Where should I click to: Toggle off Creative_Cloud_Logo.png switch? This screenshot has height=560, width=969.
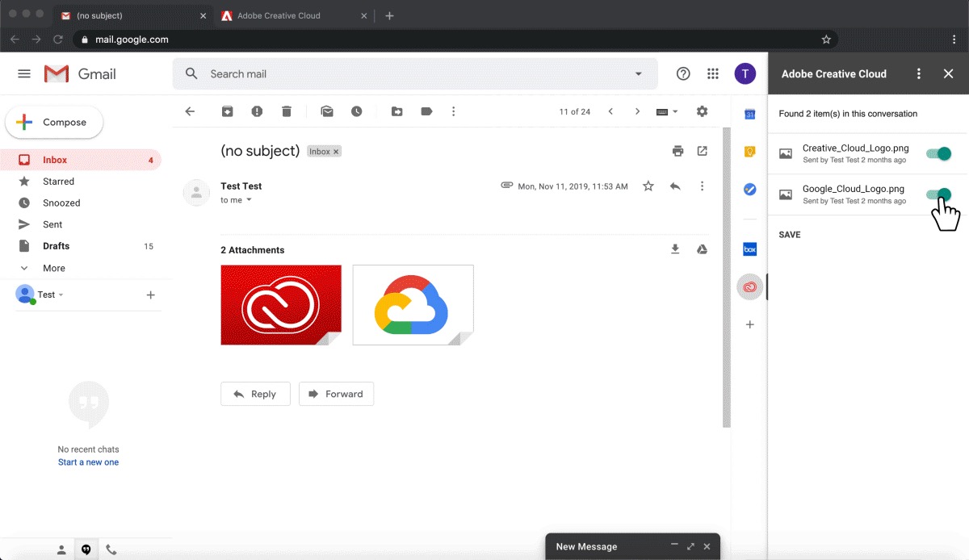(938, 153)
